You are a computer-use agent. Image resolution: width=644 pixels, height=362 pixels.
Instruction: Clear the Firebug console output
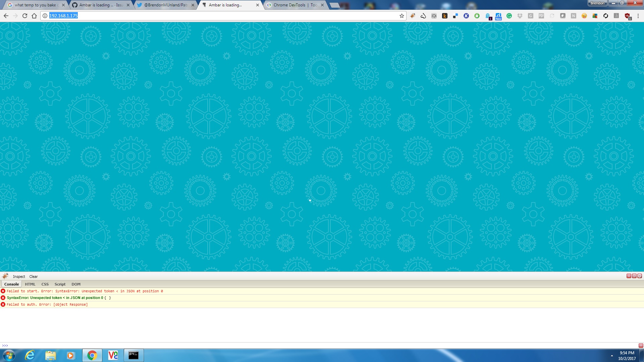(x=34, y=277)
